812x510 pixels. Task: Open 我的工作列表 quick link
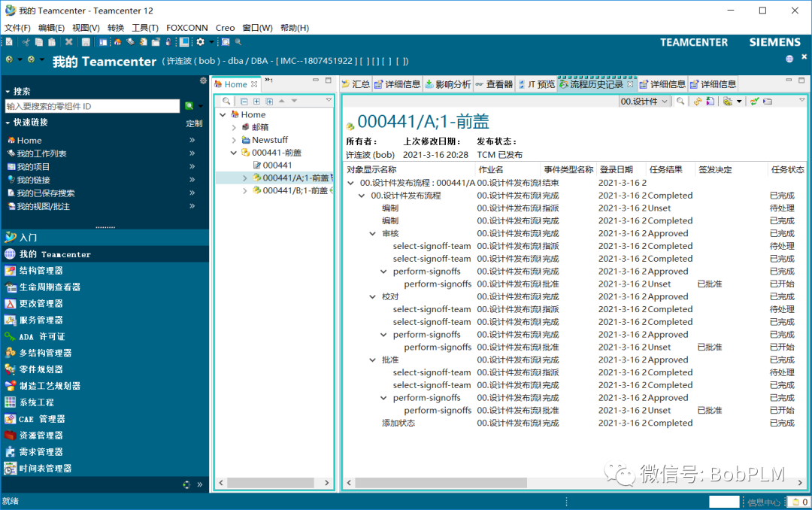41,153
